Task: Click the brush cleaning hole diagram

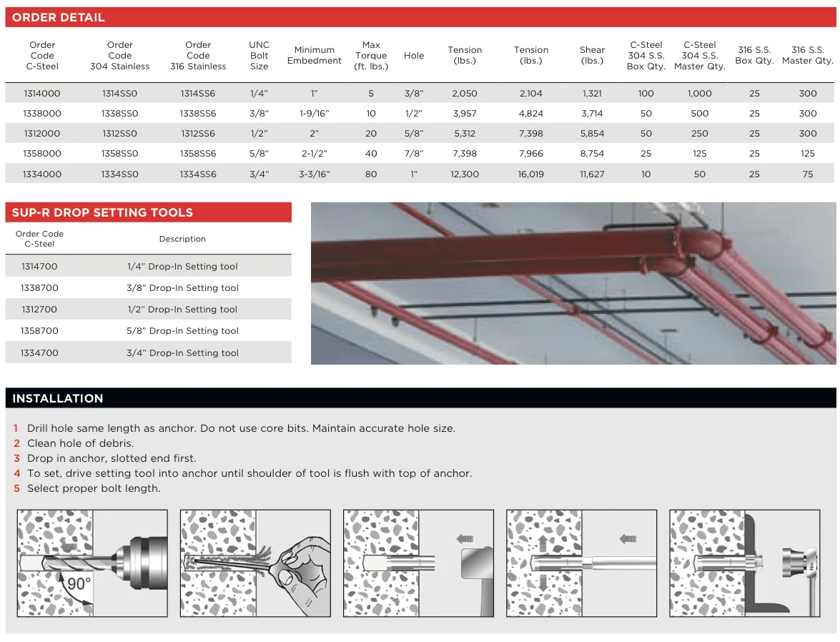Action: (255, 563)
